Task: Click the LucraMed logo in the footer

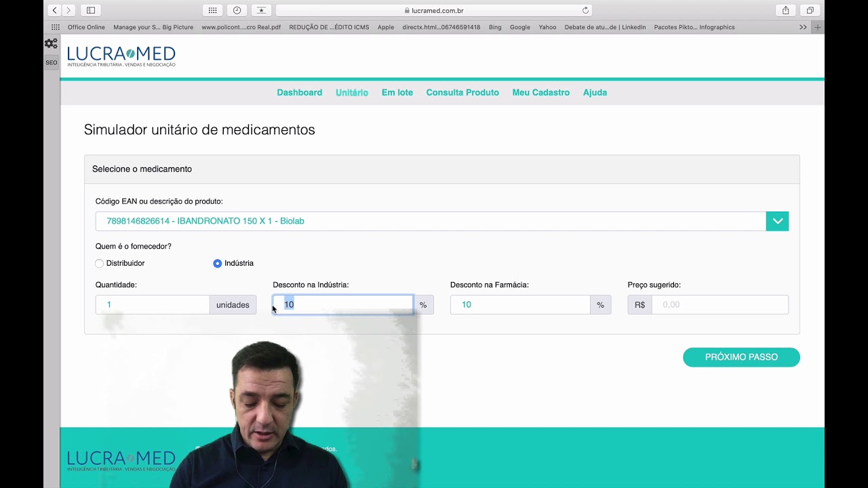Action: (121, 461)
